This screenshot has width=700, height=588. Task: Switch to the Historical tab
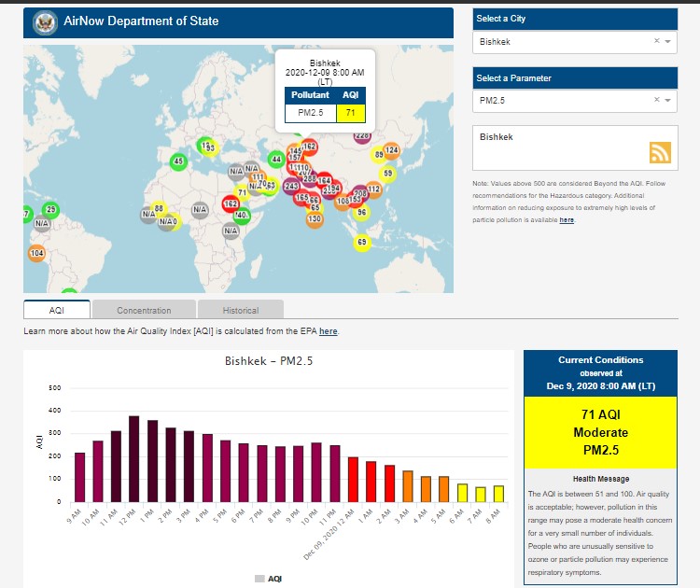point(241,310)
